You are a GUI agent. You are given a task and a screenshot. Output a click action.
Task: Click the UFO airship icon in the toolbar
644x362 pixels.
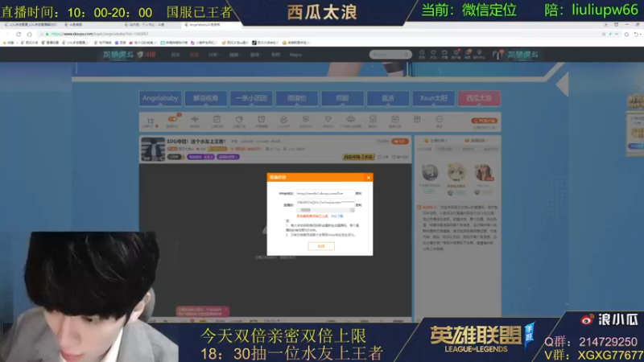[x=350, y=119]
